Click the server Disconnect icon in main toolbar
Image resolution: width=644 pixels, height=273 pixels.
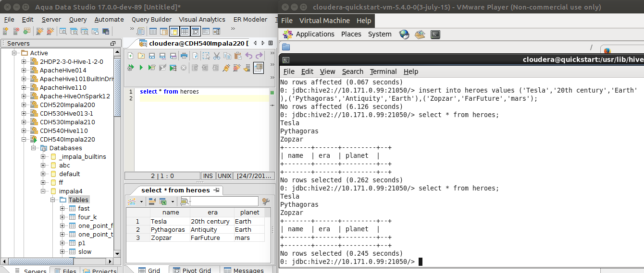coord(50,31)
